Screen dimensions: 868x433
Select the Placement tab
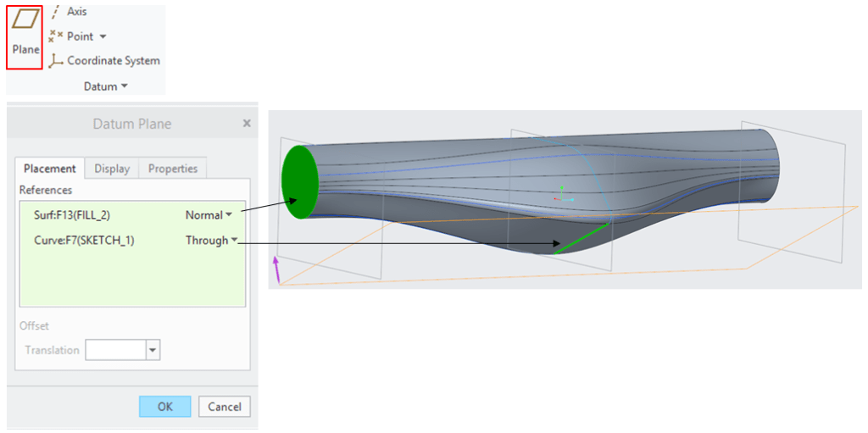[x=49, y=169]
